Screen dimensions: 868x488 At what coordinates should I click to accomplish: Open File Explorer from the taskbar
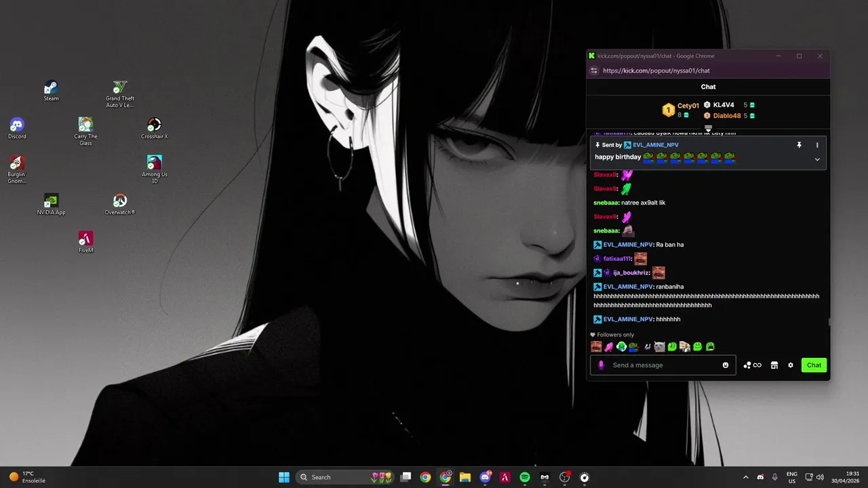pos(465,477)
